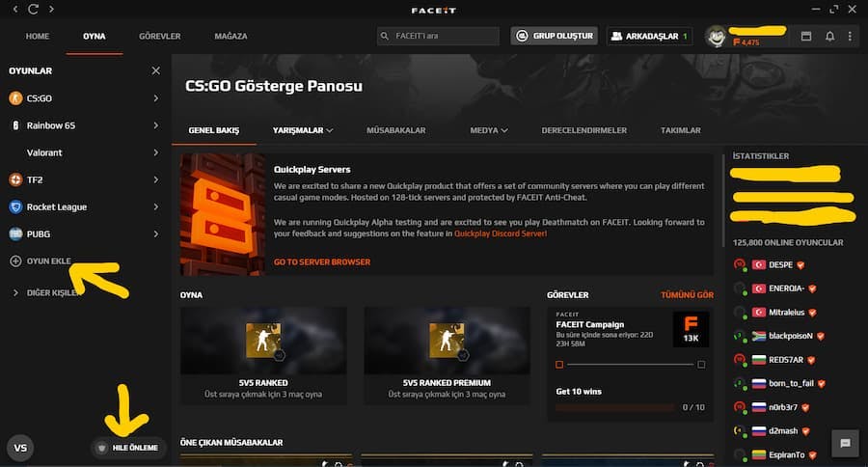Go forward with the right arrow icon
This screenshot has height=467, width=868.
pyautogui.click(x=51, y=9)
